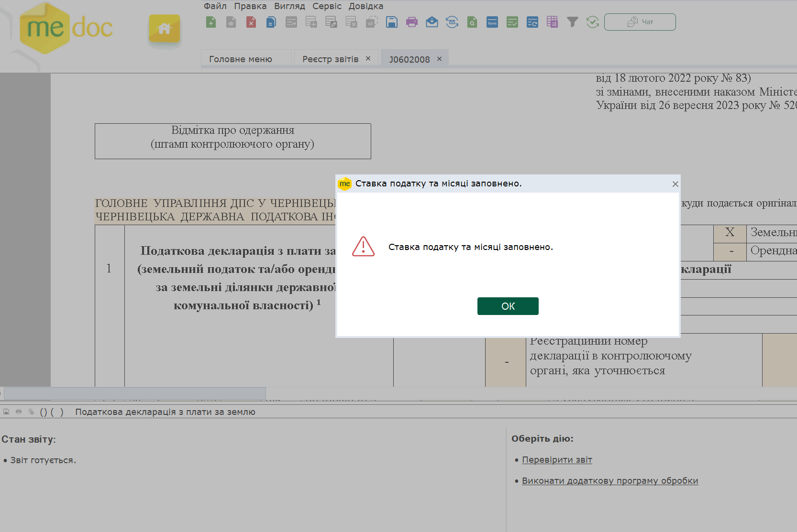Close the J0602008 tab
Screen dimensions: 797x532
point(439,59)
